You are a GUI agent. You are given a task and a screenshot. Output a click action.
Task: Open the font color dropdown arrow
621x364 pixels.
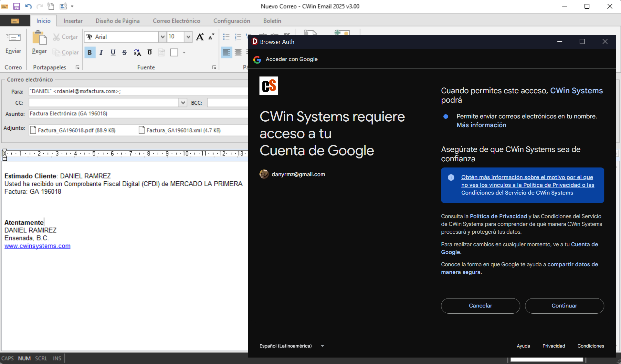(x=184, y=53)
